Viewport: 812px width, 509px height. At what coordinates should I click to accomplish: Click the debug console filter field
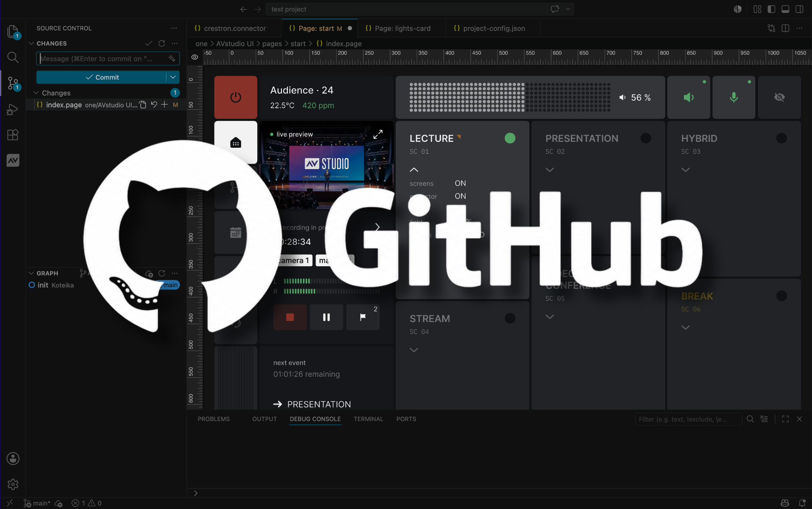pos(688,419)
